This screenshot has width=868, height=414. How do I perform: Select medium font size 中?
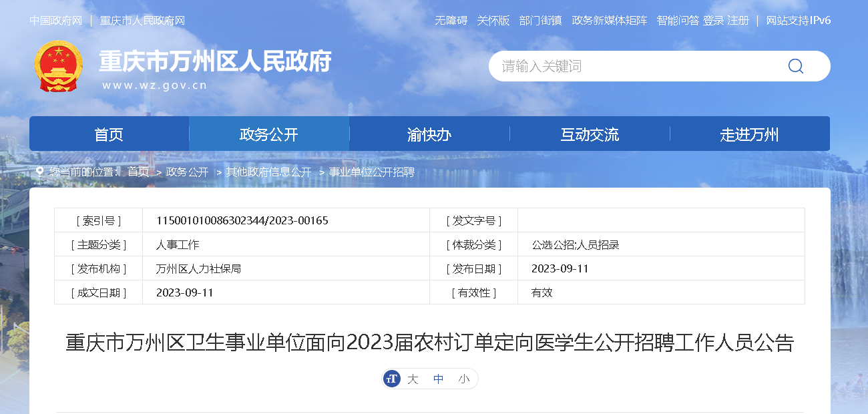point(438,379)
